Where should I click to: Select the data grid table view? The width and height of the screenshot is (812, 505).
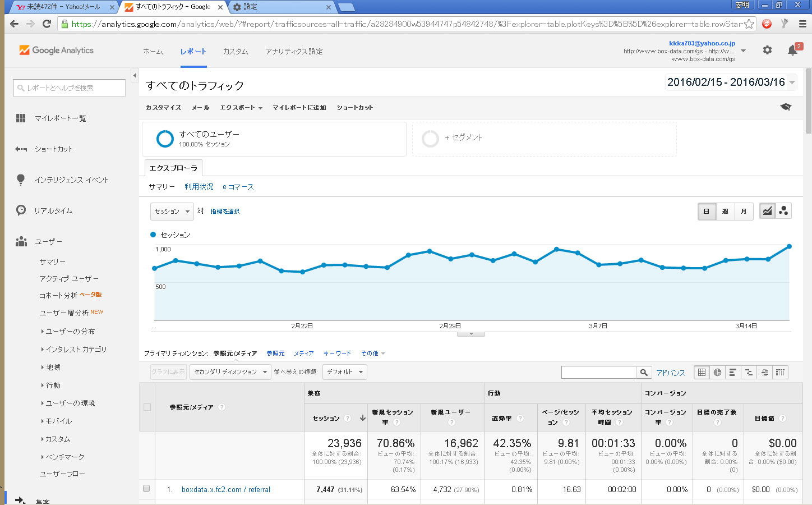pos(702,372)
